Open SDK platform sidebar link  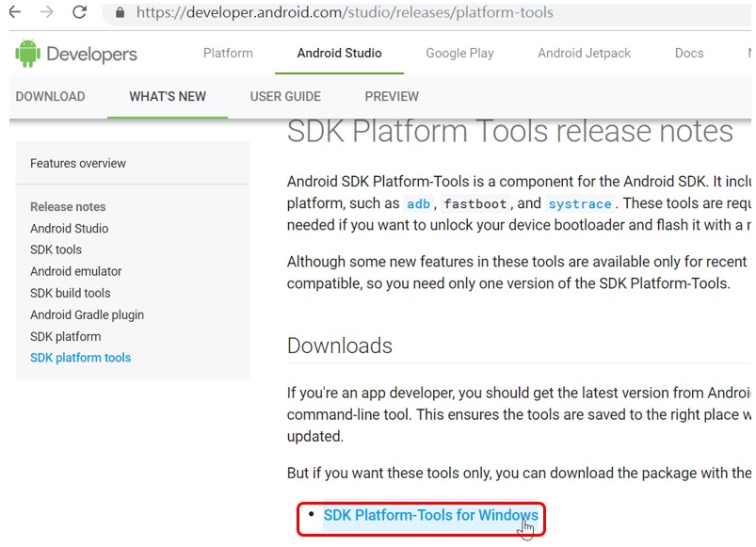tap(66, 336)
